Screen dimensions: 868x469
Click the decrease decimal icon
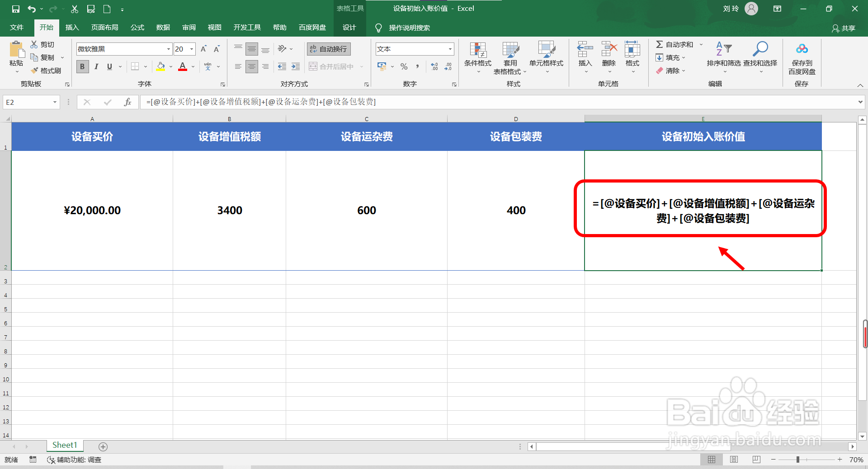[x=448, y=66]
